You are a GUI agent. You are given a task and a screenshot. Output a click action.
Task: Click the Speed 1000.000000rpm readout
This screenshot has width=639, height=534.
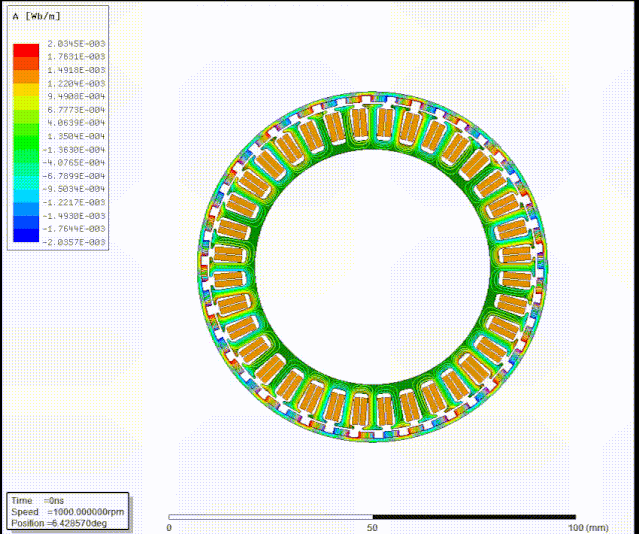click(65, 510)
